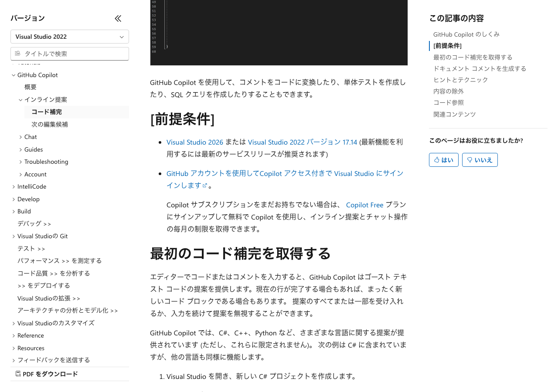The width and height of the screenshot is (558, 392).
Task: Open the Visual Studio 2022 version dropdown
Action: 70,37
